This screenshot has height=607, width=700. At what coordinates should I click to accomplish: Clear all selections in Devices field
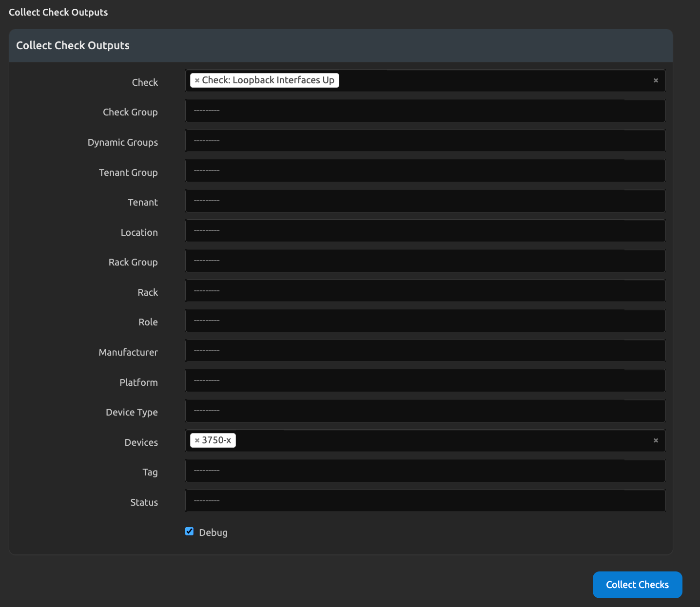(656, 440)
